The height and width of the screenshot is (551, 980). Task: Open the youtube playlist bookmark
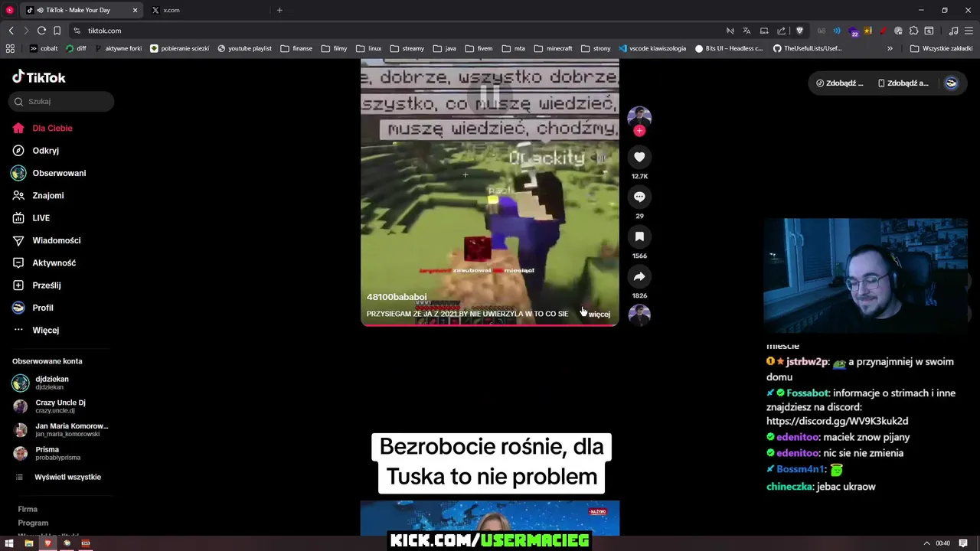(x=245, y=48)
